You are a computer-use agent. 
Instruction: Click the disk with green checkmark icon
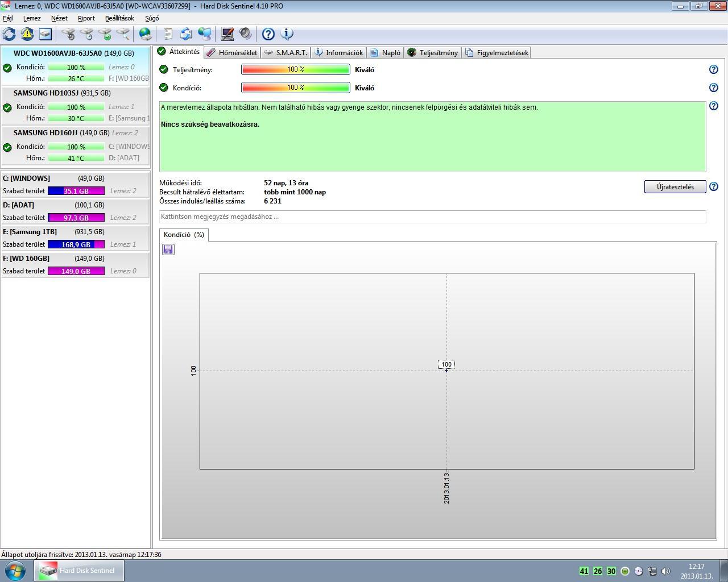point(105,34)
